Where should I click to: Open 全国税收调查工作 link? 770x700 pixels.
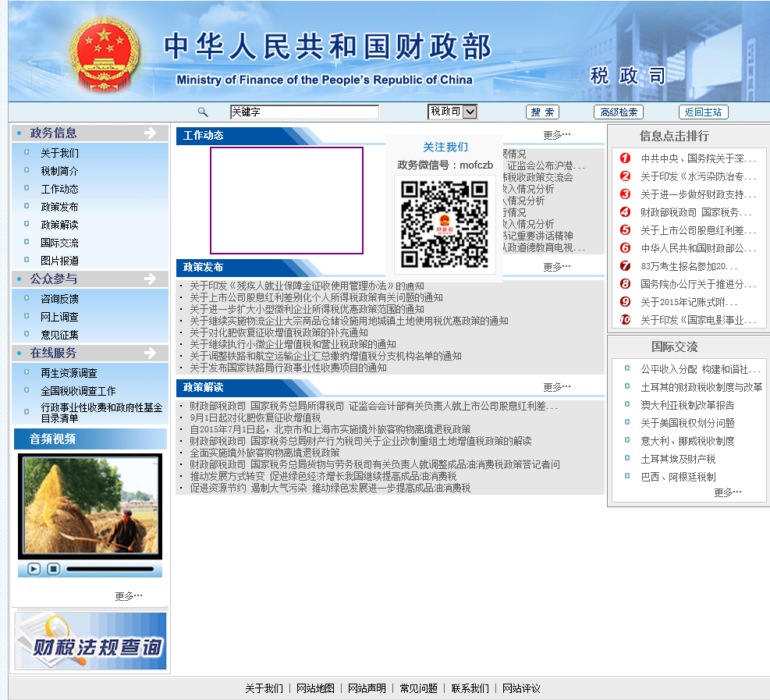click(x=78, y=391)
